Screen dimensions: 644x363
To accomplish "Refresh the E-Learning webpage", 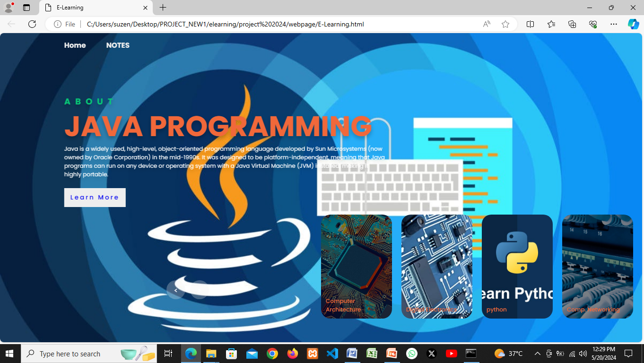I will 32,24.
